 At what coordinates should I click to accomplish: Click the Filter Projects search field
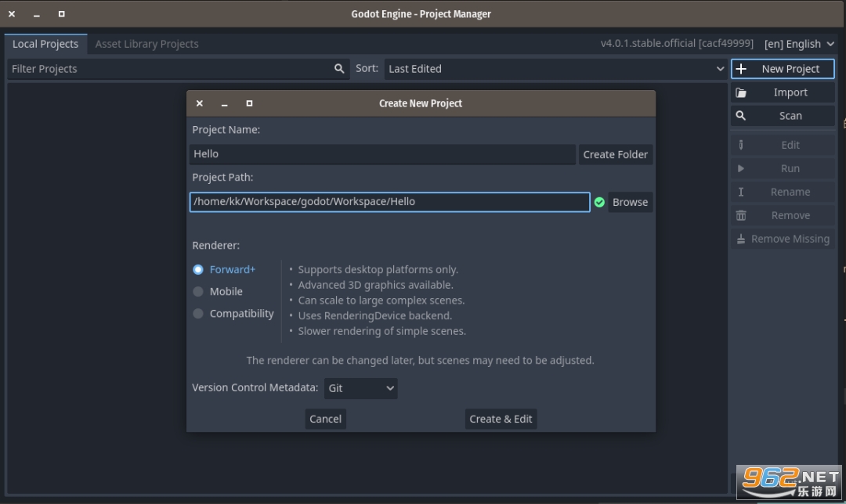[x=178, y=69]
